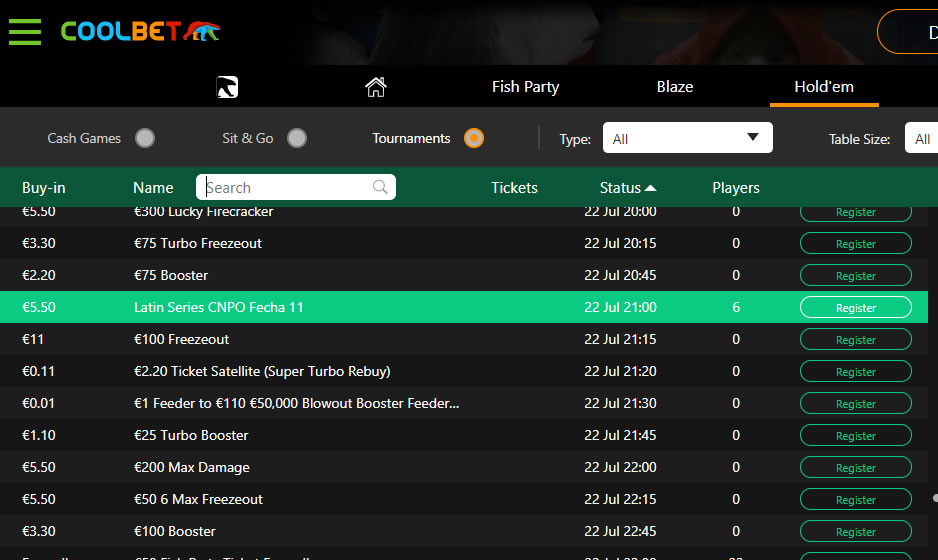The height and width of the screenshot is (560, 938).
Task: Register for the €100 Freezeout tournament
Action: point(855,340)
